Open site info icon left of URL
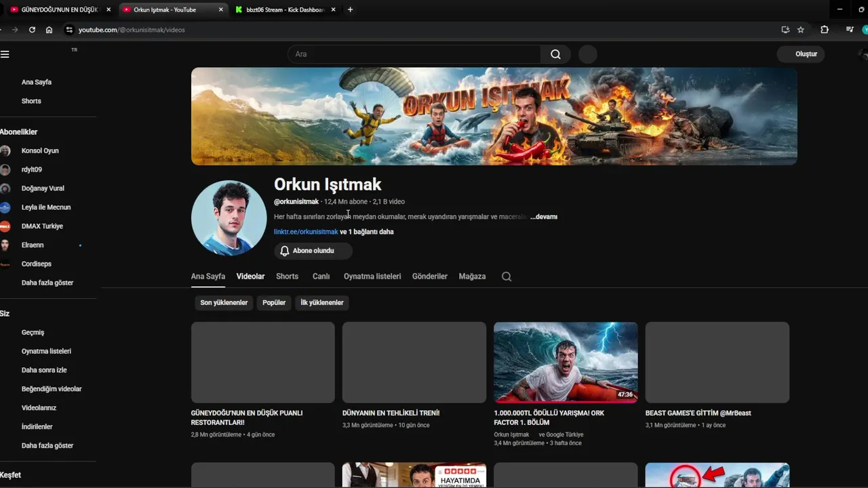 click(x=68, y=30)
